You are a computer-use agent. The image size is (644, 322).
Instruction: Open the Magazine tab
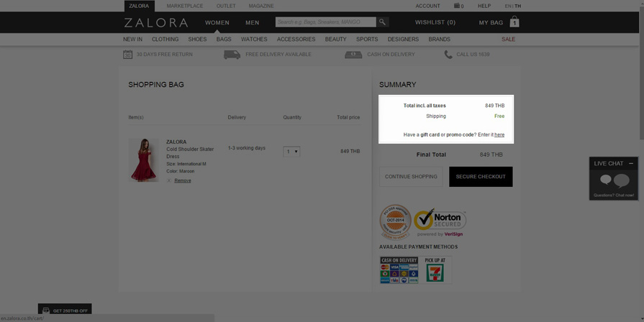click(261, 6)
